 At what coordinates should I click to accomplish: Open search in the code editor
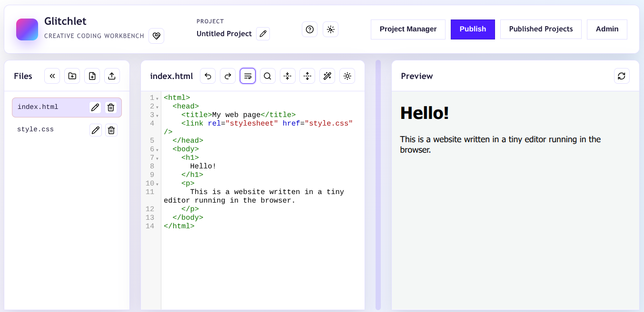(x=268, y=76)
